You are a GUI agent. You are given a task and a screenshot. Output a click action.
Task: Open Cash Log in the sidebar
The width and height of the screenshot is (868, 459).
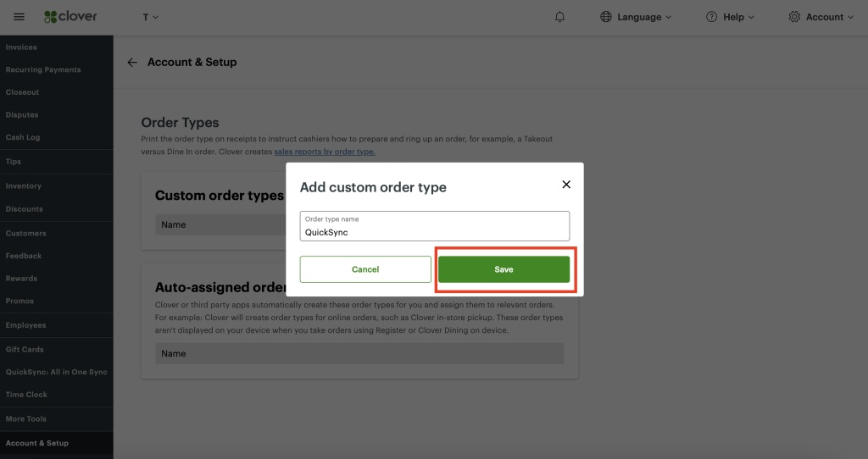coord(23,137)
